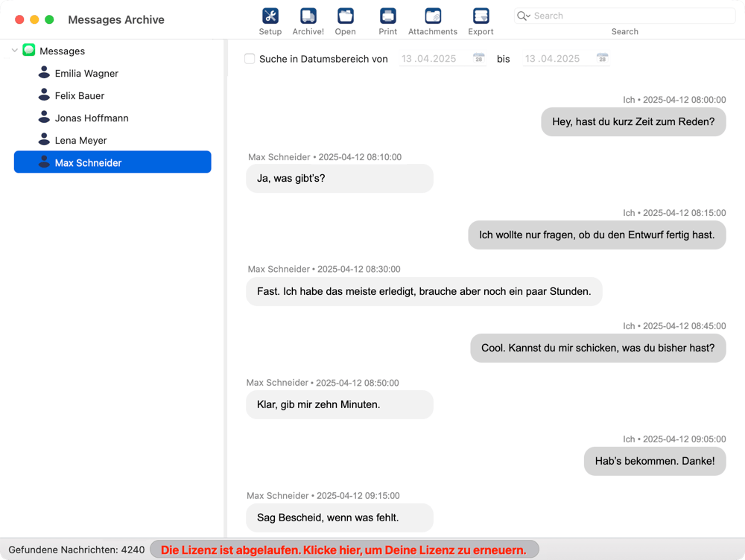745x560 pixels.
Task: Click the Export toolbar icon
Action: pyautogui.click(x=481, y=16)
